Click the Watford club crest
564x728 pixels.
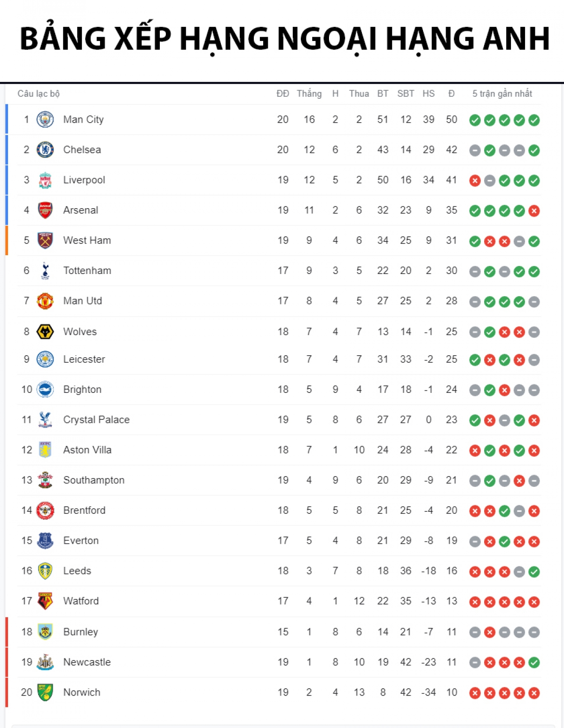click(45, 601)
